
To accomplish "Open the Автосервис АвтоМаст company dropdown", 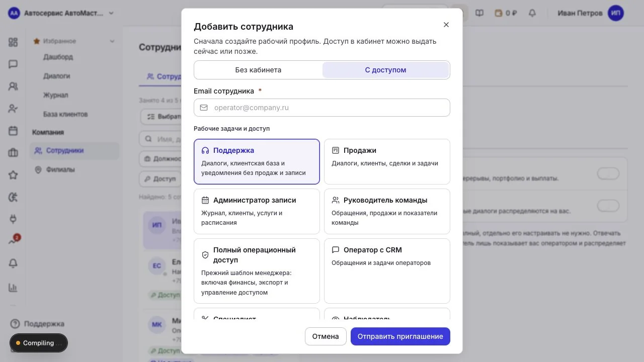I will tap(62, 13).
